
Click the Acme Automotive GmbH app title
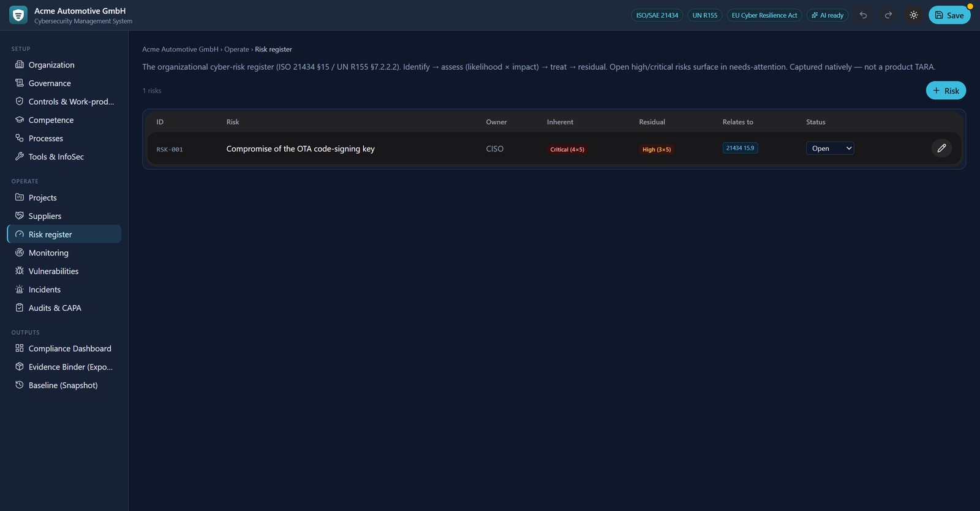coord(80,11)
